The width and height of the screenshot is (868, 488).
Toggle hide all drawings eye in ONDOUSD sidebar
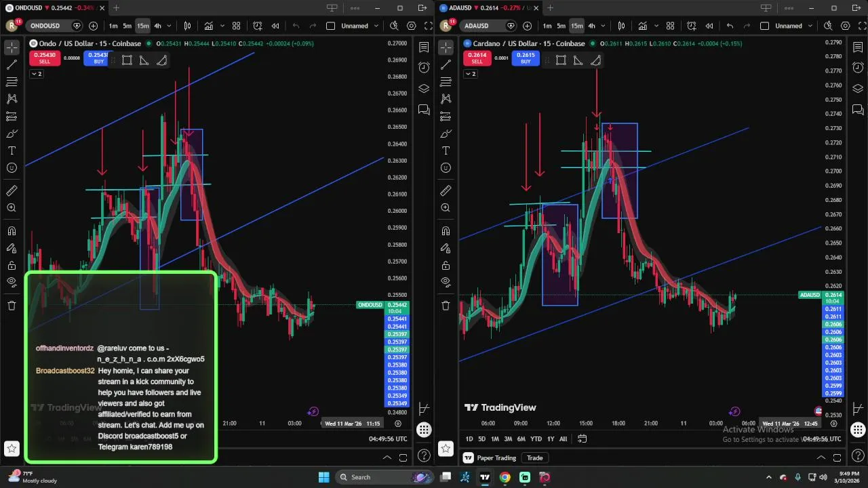point(12,282)
